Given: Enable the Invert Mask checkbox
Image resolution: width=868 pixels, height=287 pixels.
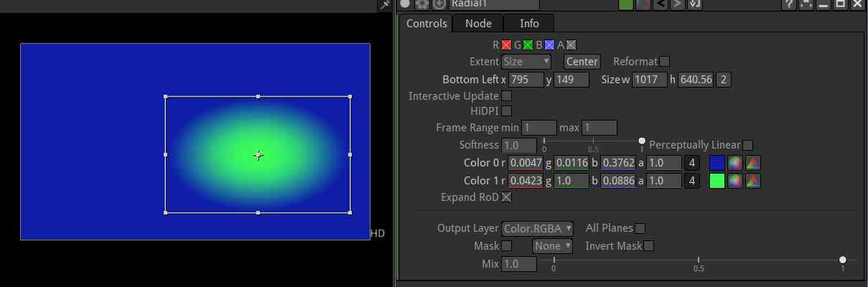Looking at the screenshot, I should click(648, 246).
